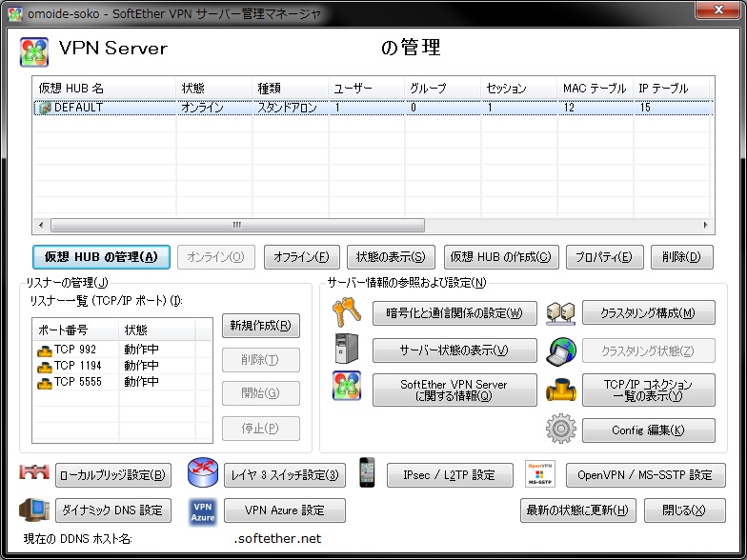This screenshot has height=560, width=747.
Task: Click the VPN Azure badge icon
Action: [x=203, y=512]
